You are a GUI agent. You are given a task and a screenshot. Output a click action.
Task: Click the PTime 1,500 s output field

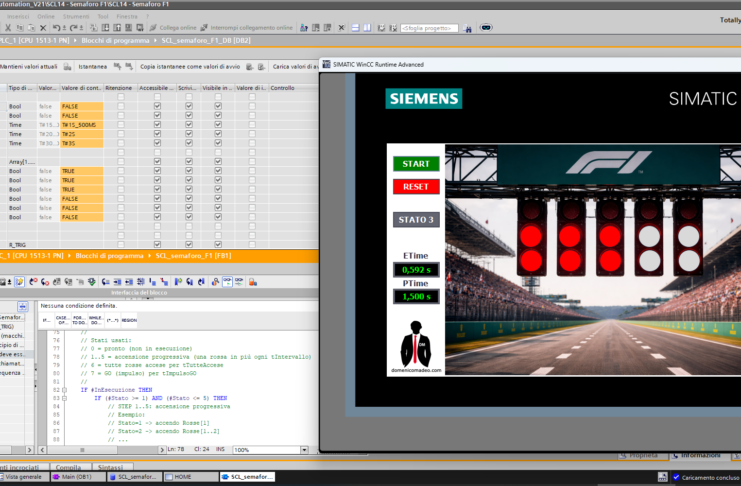pos(416,297)
